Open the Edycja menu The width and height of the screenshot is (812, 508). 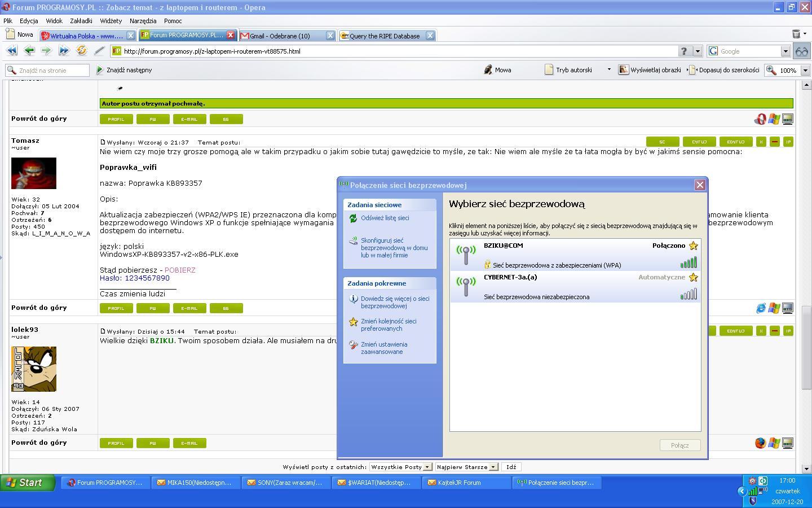click(x=29, y=21)
